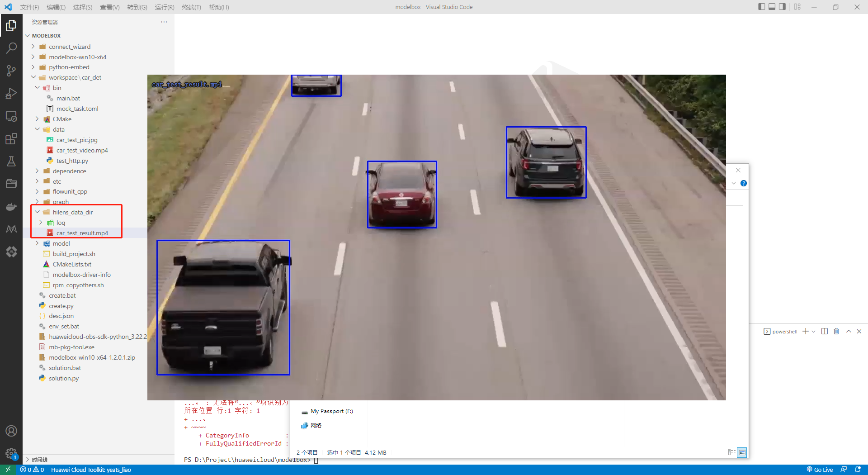Click new terminal plus icon
The image size is (868, 475).
pos(806,332)
